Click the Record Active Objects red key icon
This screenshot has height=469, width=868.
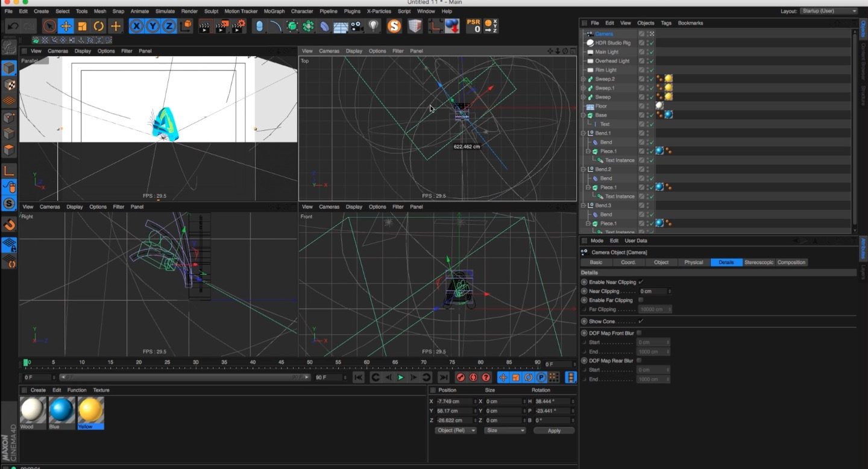click(461, 377)
